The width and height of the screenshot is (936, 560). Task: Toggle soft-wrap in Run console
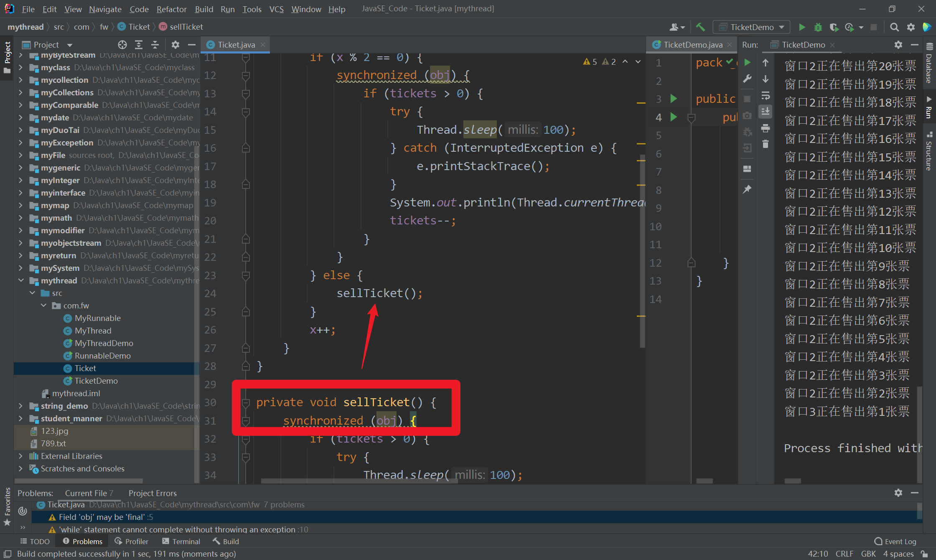(x=766, y=96)
